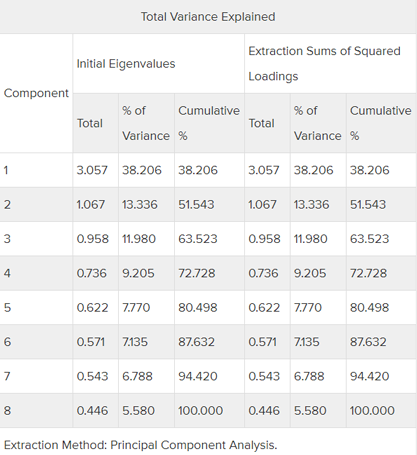This screenshot has width=417, height=455.
Task: Click the second Cumulative % header
Action: (x=381, y=123)
